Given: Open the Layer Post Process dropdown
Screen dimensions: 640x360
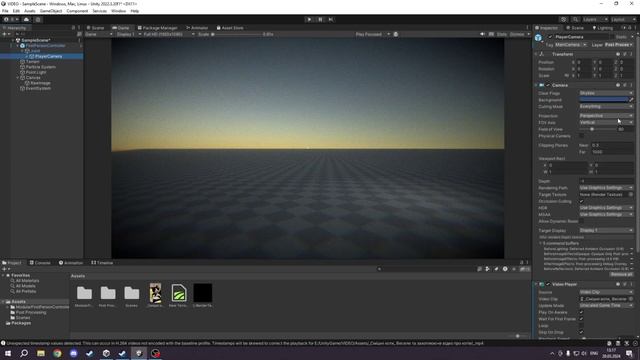Looking at the screenshot, I should pyautogui.click(x=619, y=44).
